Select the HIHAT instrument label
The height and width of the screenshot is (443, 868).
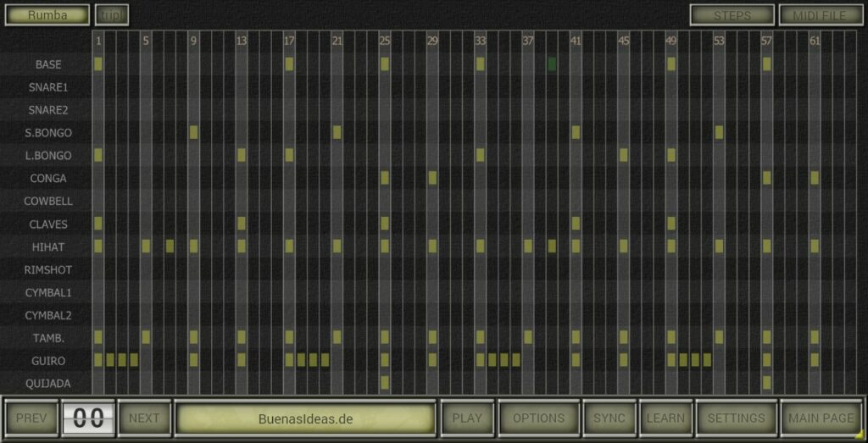(48, 247)
